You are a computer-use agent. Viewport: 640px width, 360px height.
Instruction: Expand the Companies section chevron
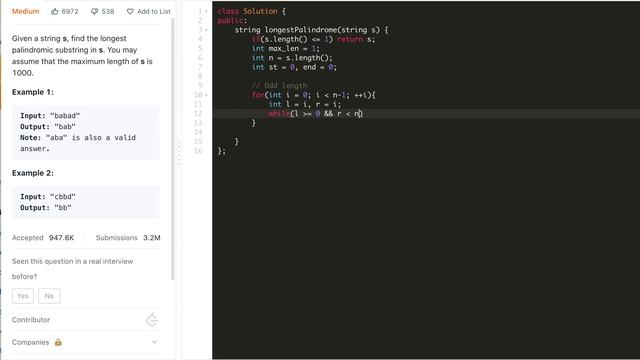coord(154,342)
